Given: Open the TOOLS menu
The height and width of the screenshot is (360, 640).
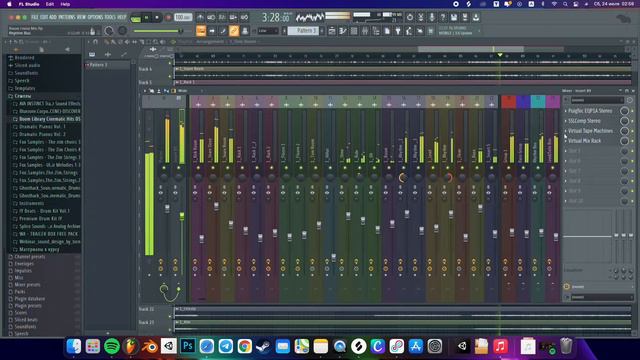Looking at the screenshot, I should 110,17.
